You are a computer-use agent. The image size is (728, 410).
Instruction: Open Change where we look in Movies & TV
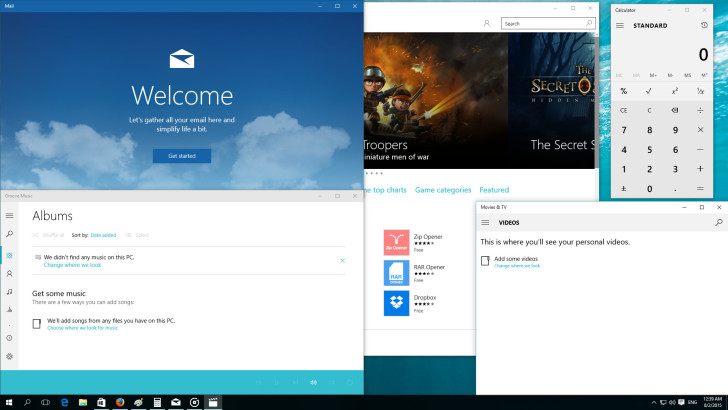[x=517, y=266]
